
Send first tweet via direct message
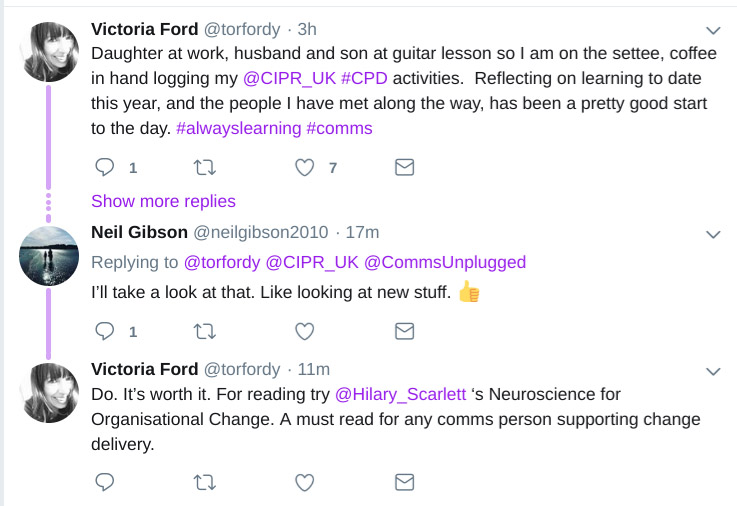404,167
